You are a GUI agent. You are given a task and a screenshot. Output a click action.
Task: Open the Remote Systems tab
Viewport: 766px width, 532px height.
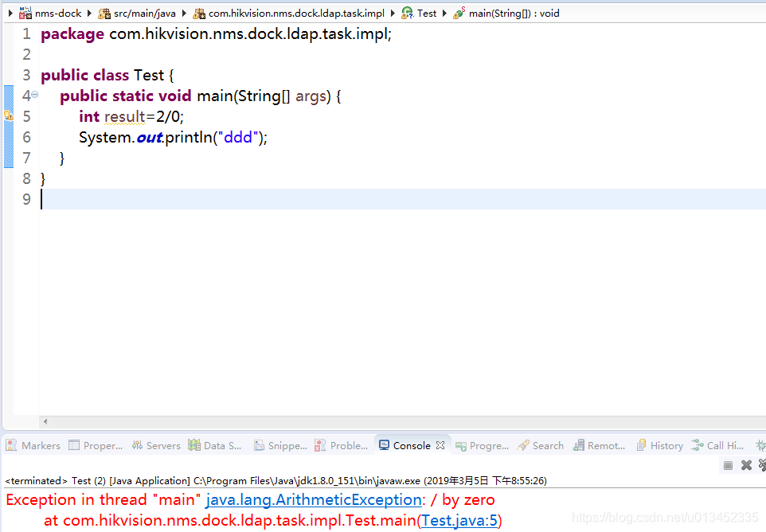point(600,445)
